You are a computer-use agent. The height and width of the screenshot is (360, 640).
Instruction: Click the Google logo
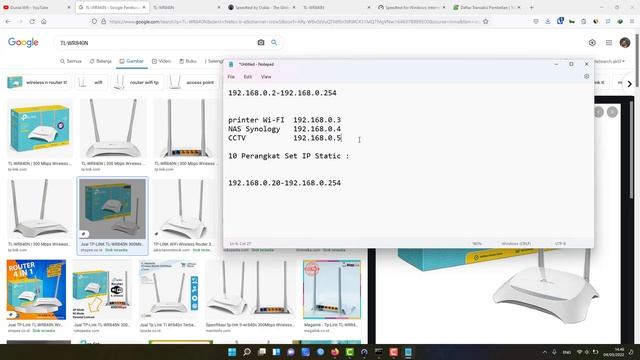[x=23, y=42]
